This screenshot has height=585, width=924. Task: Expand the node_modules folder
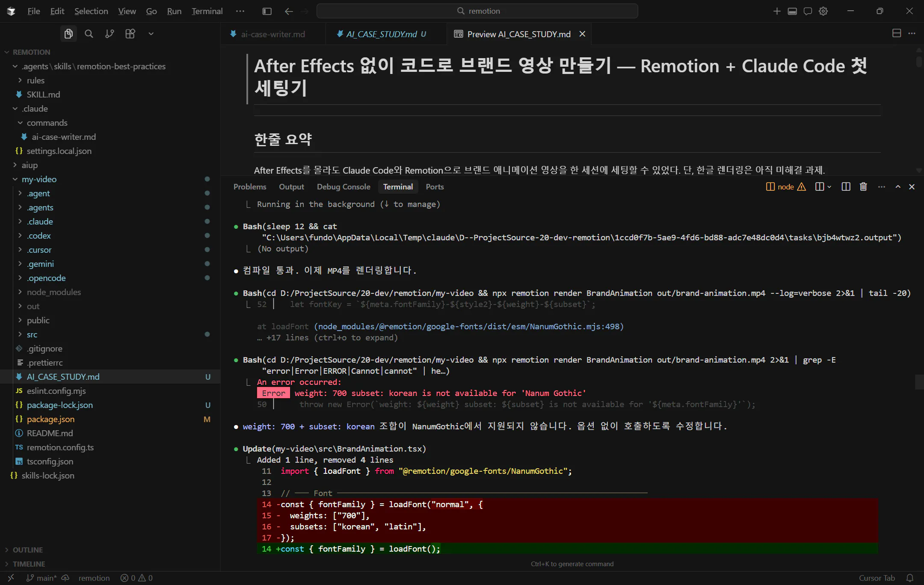(x=53, y=292)
